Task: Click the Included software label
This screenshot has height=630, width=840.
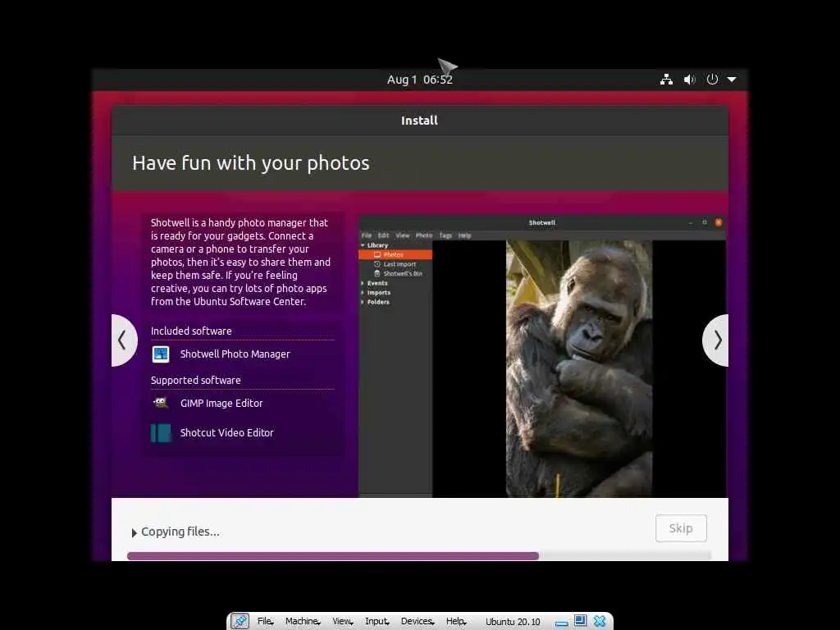Action: (x=191, y=331)
